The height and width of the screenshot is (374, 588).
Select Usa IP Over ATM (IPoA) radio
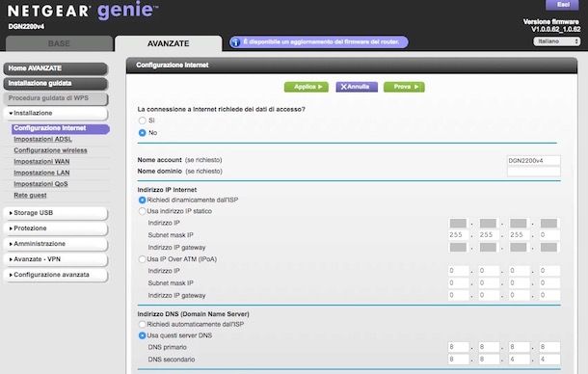pos(142,259)
